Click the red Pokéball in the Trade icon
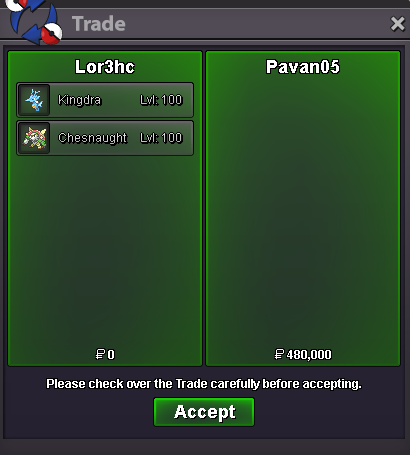The width and height of the screenshot is (410, 455). tap(52, 33)
